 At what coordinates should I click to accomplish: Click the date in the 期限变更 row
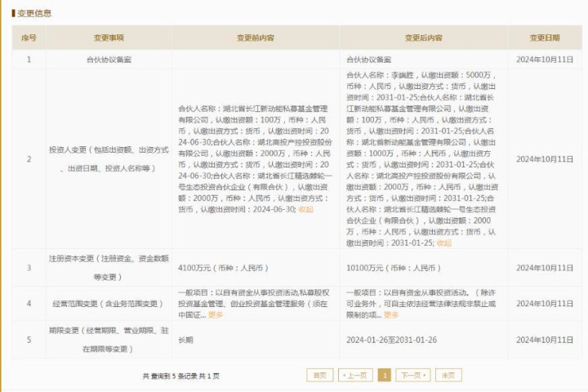tap(545, 340)
